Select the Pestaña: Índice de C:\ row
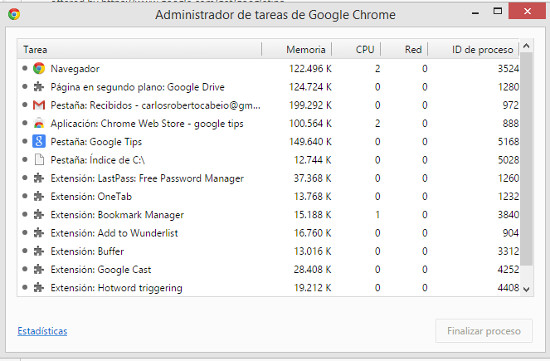 point(268,160)
